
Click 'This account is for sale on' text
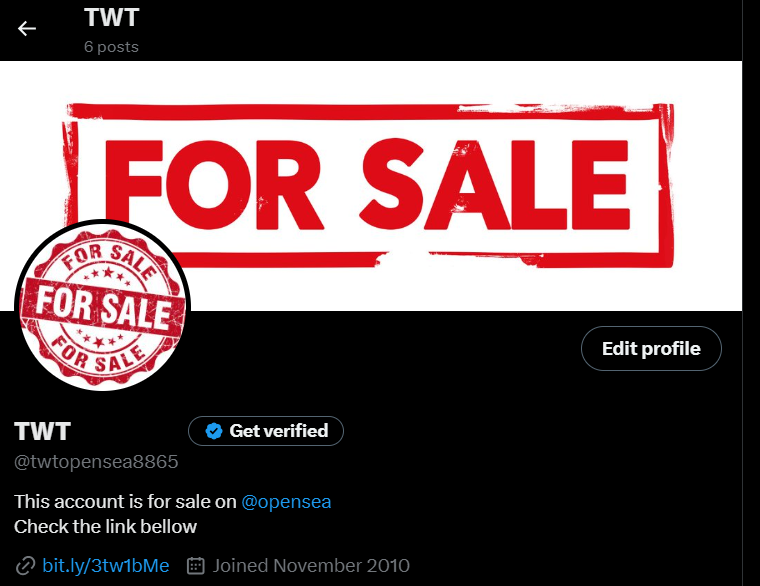[x=125, y=502]
